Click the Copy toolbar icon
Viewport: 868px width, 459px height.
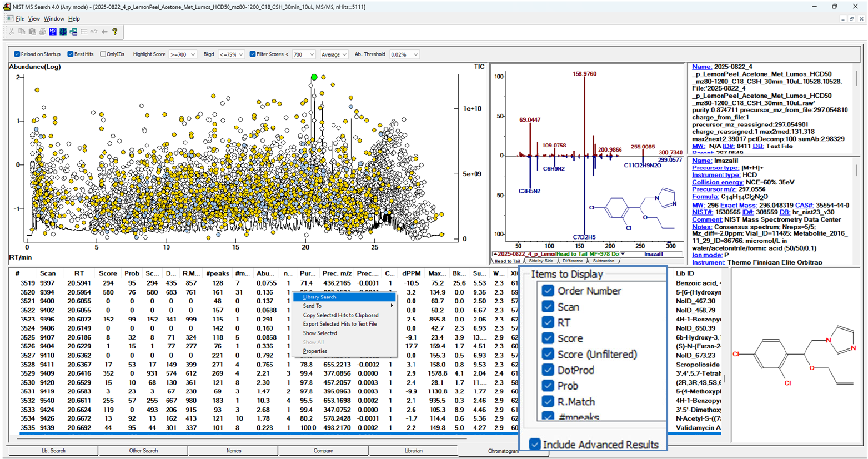(x=22, y=32)
